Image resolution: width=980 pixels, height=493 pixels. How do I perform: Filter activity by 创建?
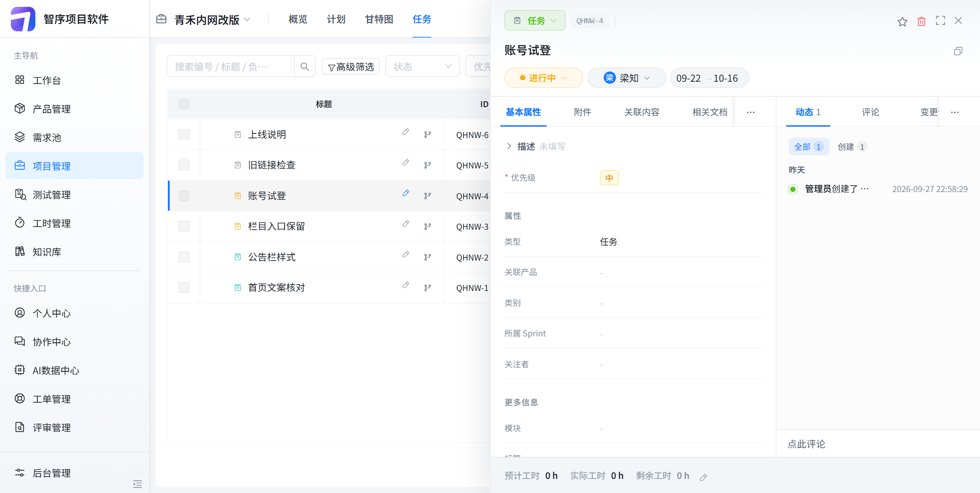(x=853, y=147)
